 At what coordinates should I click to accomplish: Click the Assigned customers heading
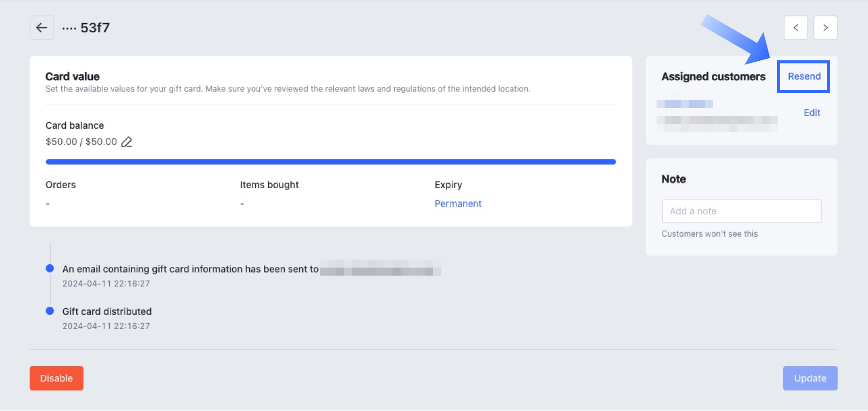click(x=713, y=77)
